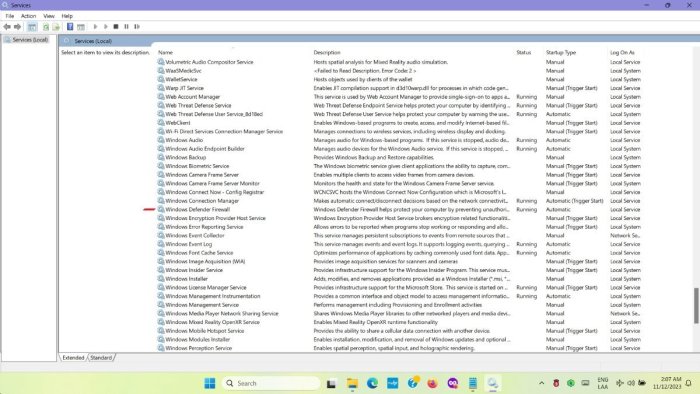This screenshot has width=700, height=394.
Task: Click the Forward arrow in the toolbar
Action: pyautogui.click(x=17, y=27)
